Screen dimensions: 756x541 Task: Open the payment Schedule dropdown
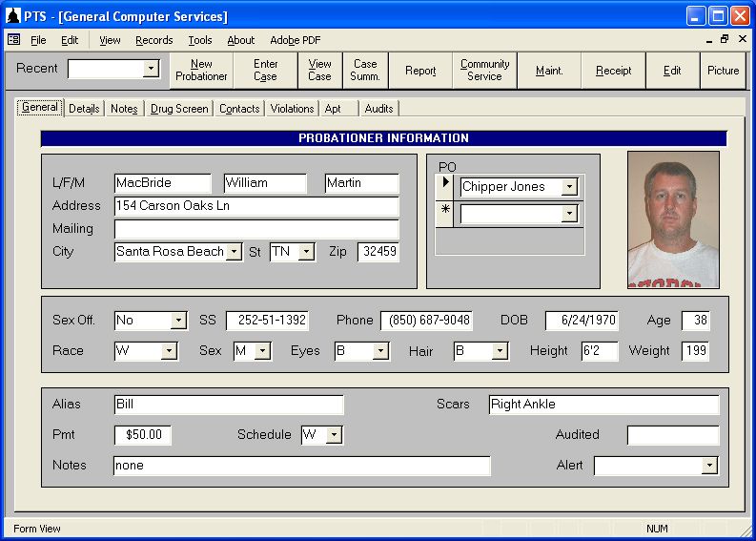tap(334, 435)
